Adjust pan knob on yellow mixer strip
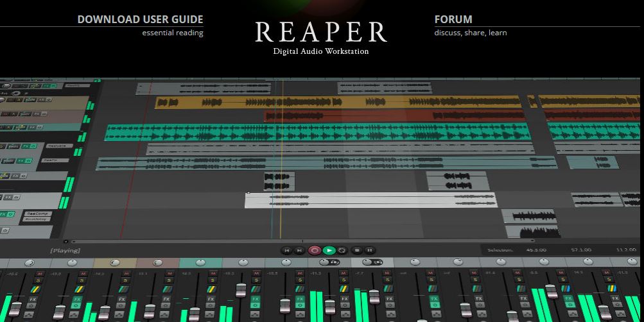The height and width of the screenshot is (322, 644). 114,262
